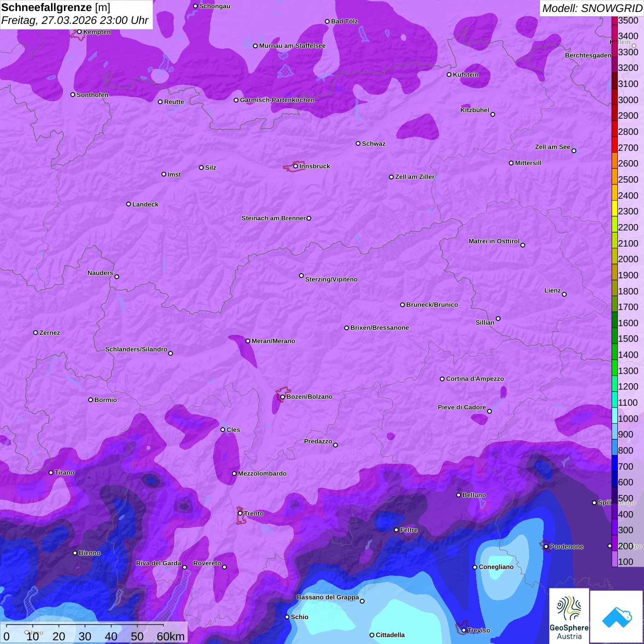Click the Berchtesgaden label

pos(588,55)
